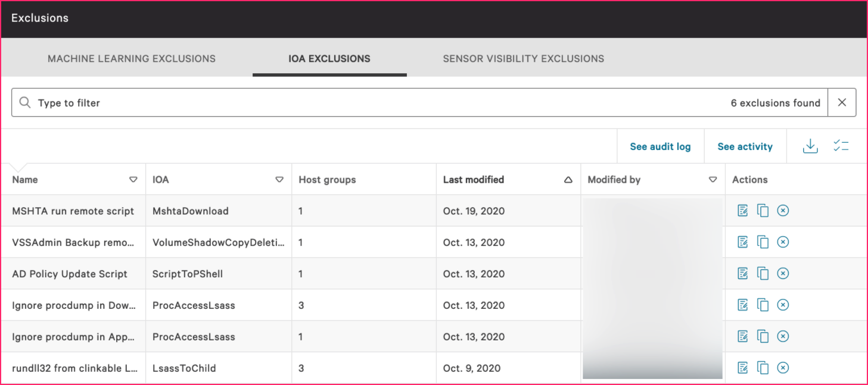
Task: Duplicate the Ignore procudump in App... exclusion
Action: [x=763, y=337]
